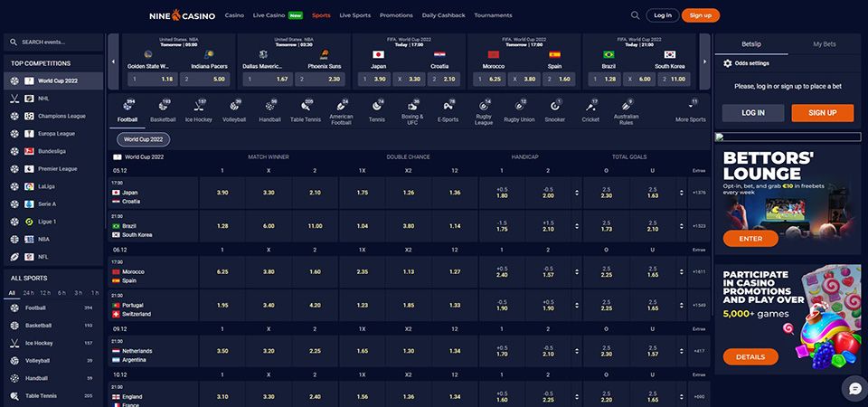The height and width of the screenshot is (407, 868).
Task: Open Casino in the top navigation
Action: [234, 15]
